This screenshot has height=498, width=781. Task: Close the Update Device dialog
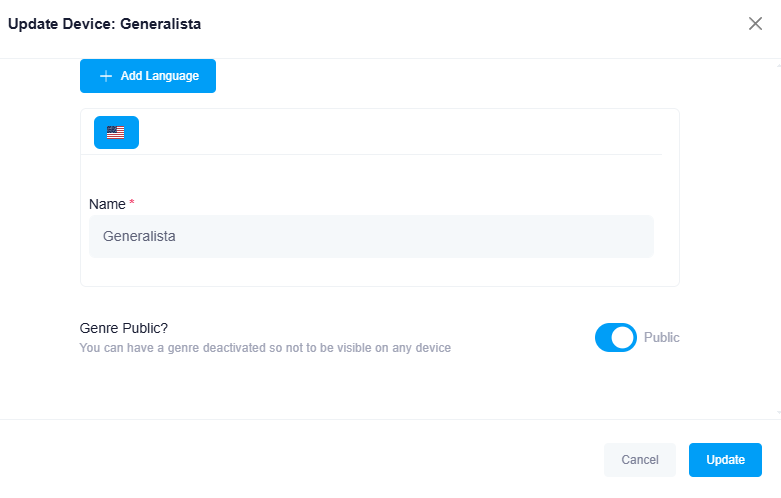(755, 24)
